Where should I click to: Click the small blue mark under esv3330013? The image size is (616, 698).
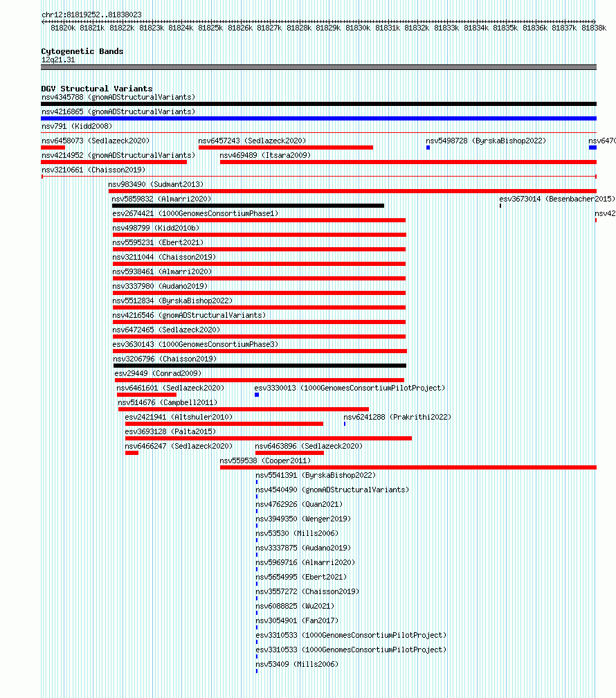pos(257,395)
